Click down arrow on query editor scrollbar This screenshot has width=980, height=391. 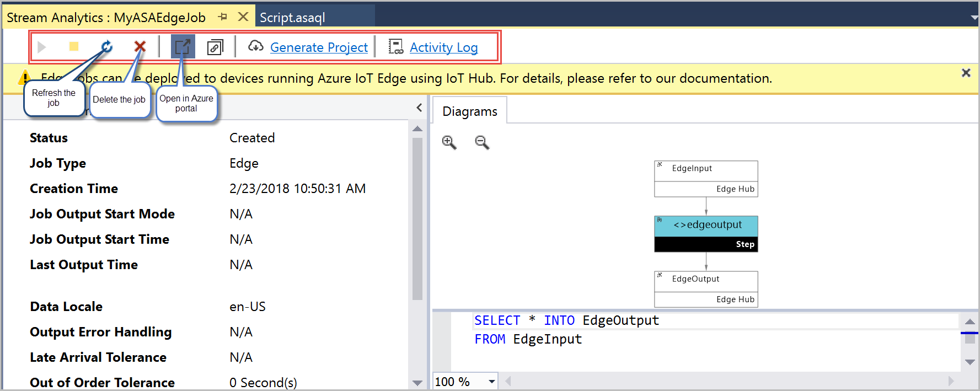coord(970,362)
